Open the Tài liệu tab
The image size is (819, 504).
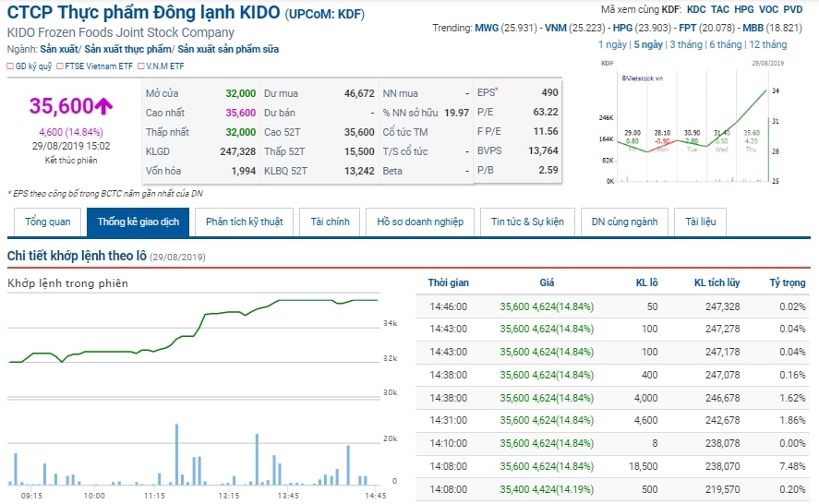click(701, 222)
